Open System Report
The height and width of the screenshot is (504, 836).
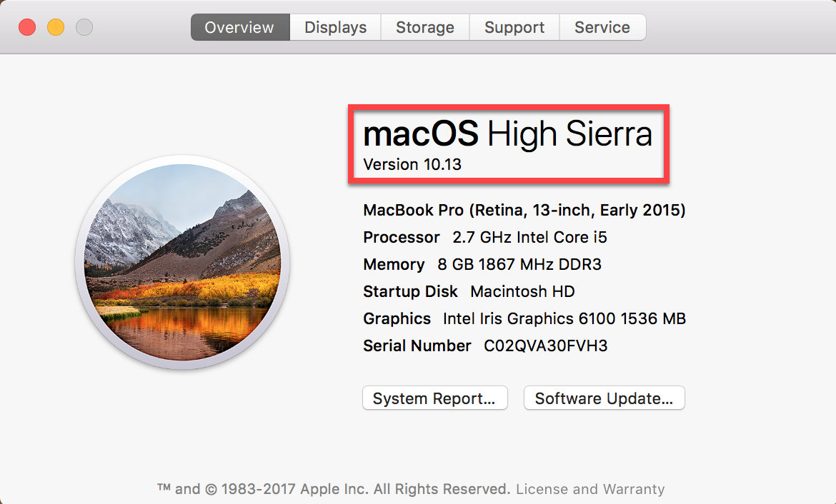click(434, 398)
